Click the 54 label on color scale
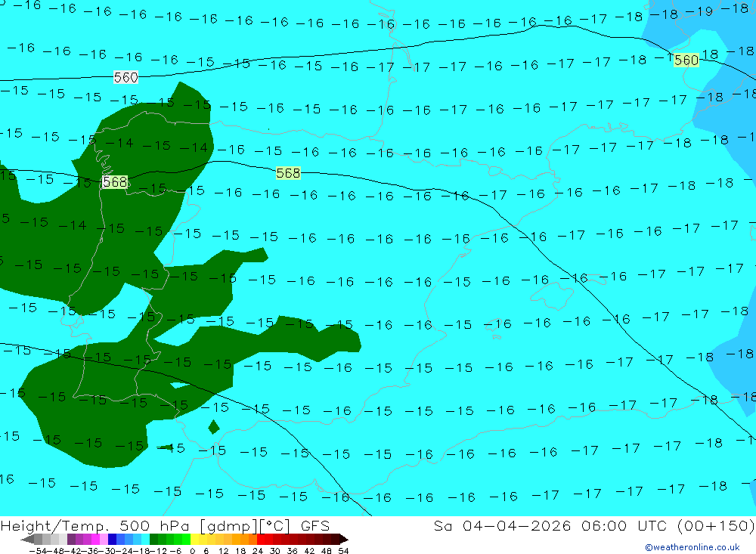 pyautogui.click(x=343, y=551)
